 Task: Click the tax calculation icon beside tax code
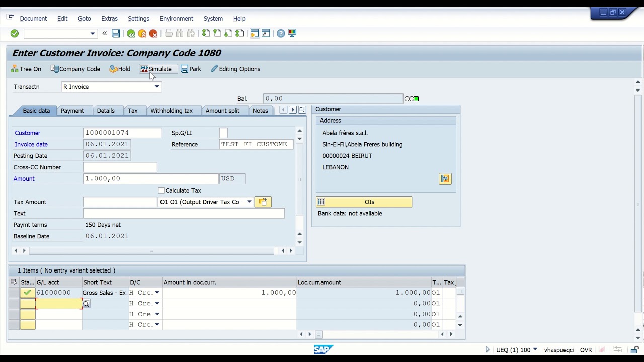click(x=263, y=202)
